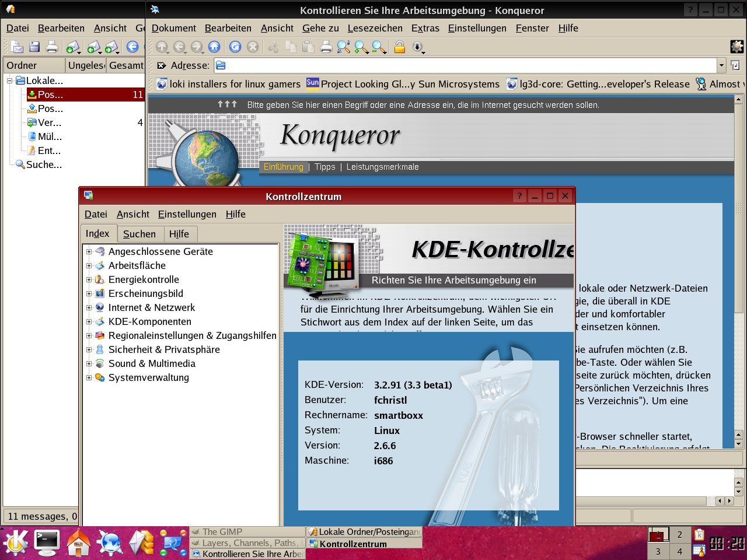This screenshot has width=747, height=560.
Task: Switch to virtual desktop 2 in pager
Action: (679, 535)
